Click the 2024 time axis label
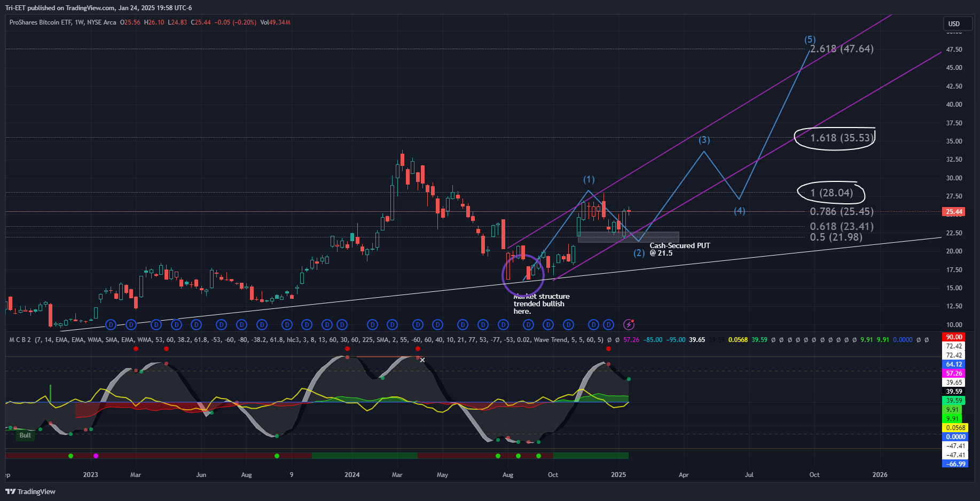980x501 pixels. point(352,475)
